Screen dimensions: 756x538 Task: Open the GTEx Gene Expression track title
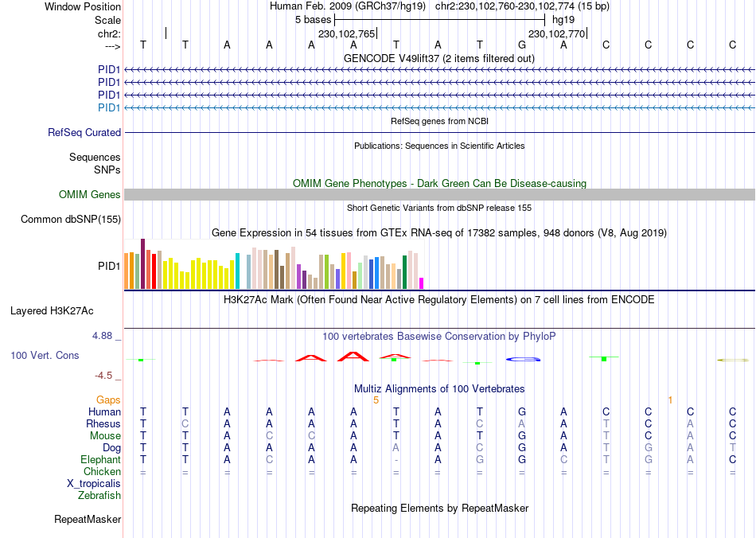tap(439, 233)
